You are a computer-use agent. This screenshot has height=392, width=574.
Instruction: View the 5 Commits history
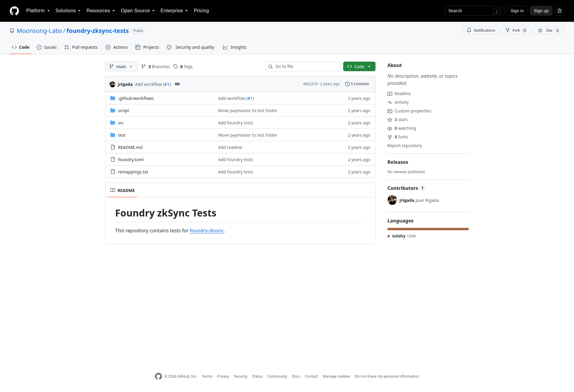click(357, 84)
